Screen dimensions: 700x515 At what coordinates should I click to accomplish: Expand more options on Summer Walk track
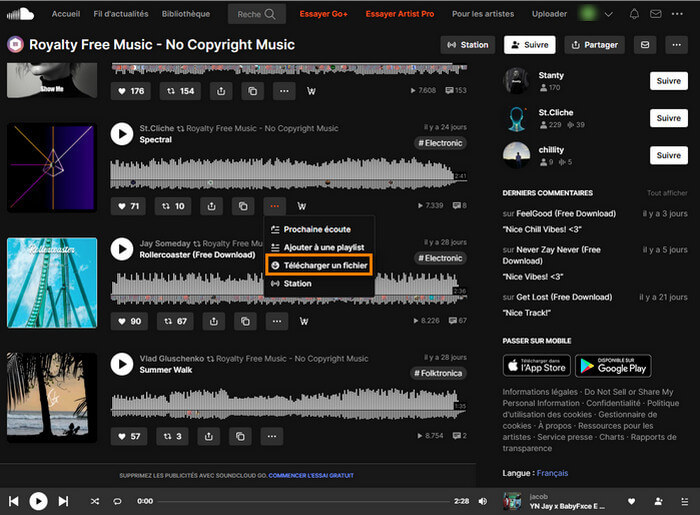[276, 436]
